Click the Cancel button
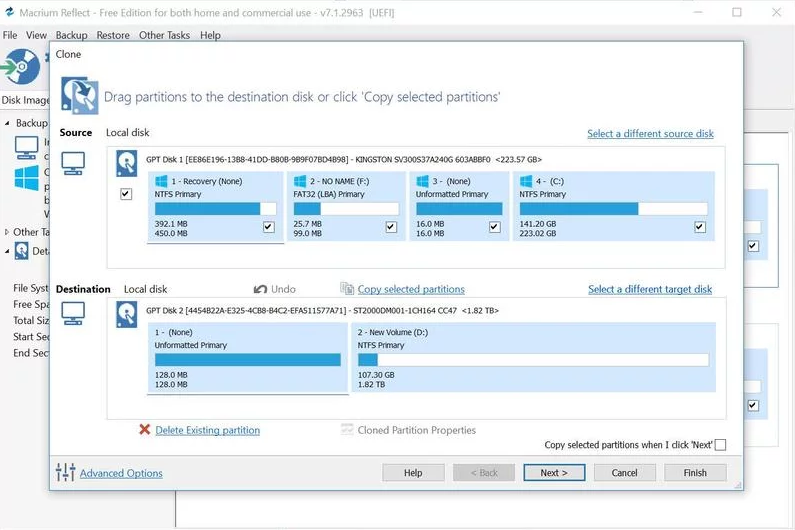Image resolution: width=795 pixels, height=530 pixels. tap(625, 473)
